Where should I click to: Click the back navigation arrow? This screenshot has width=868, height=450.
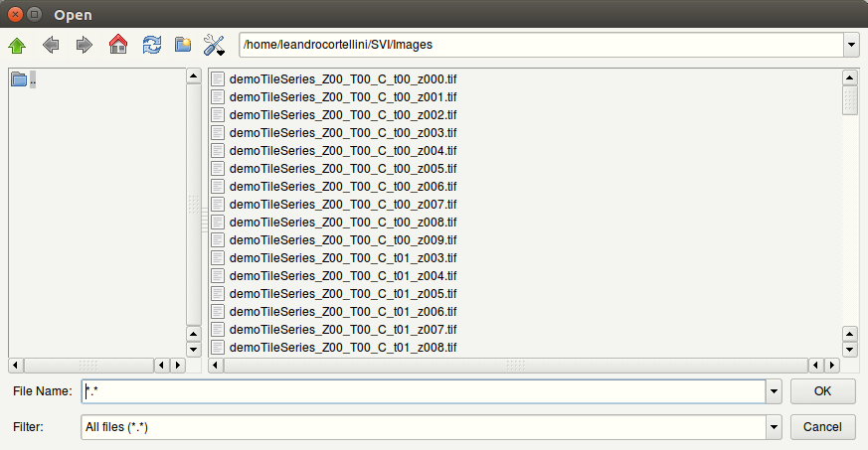(51, 45)
